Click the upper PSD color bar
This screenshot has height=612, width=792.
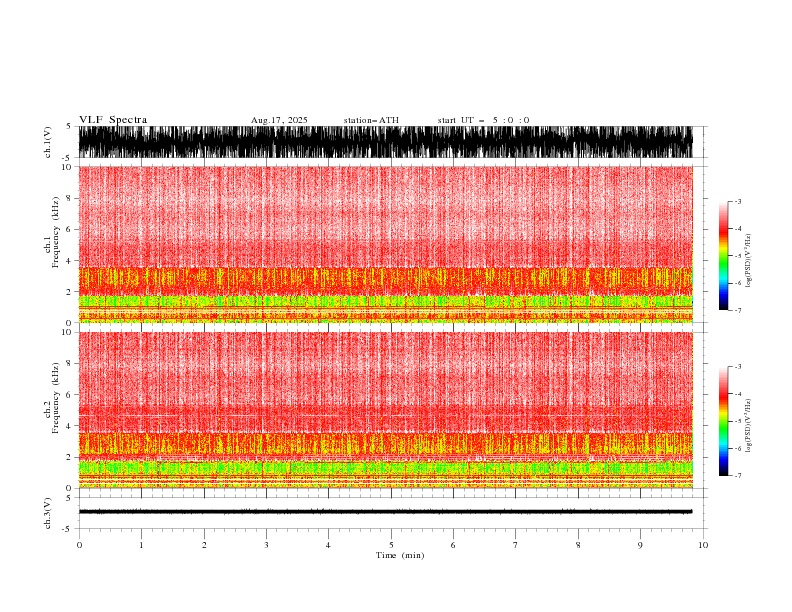(723, 256)
